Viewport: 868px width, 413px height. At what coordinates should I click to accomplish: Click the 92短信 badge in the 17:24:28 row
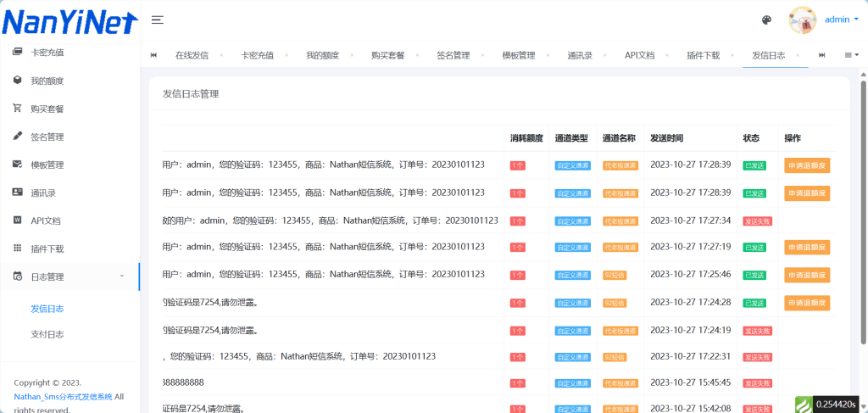coord(615,304)
